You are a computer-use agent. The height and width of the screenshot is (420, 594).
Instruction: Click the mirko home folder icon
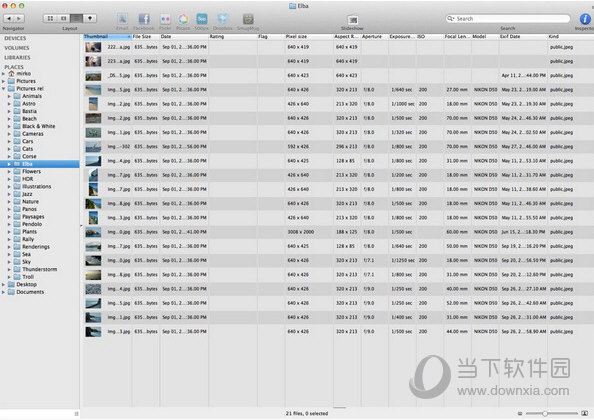[11, 73]
